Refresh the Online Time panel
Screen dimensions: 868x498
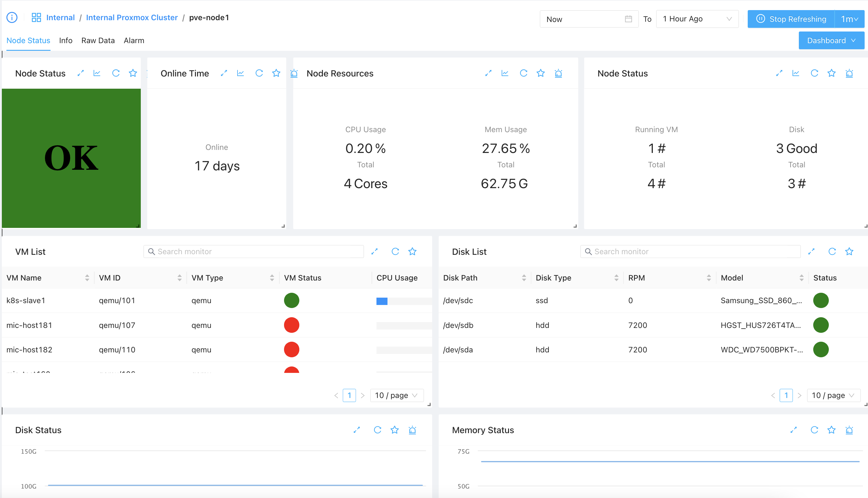click(x=259, y=73)
